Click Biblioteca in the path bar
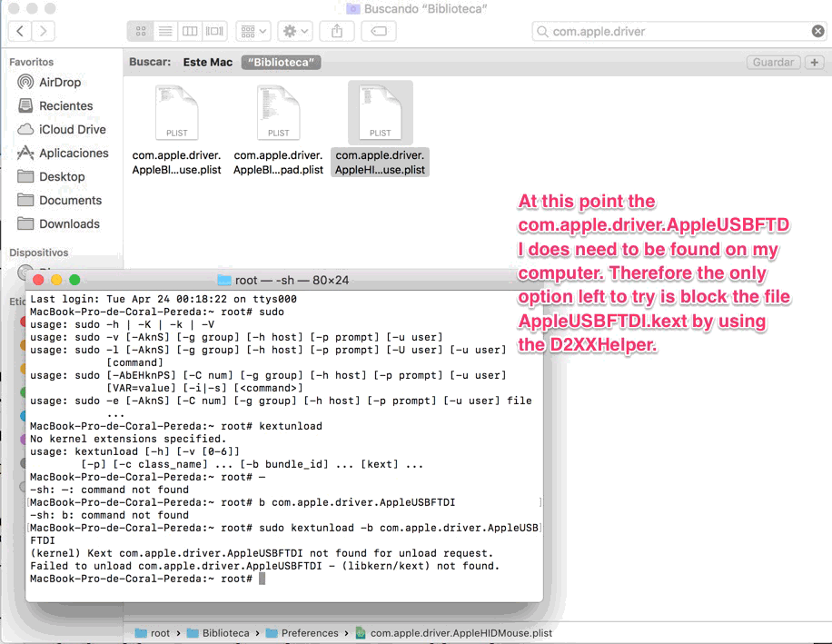Screen dimensions: 832x644 [218, 633]
